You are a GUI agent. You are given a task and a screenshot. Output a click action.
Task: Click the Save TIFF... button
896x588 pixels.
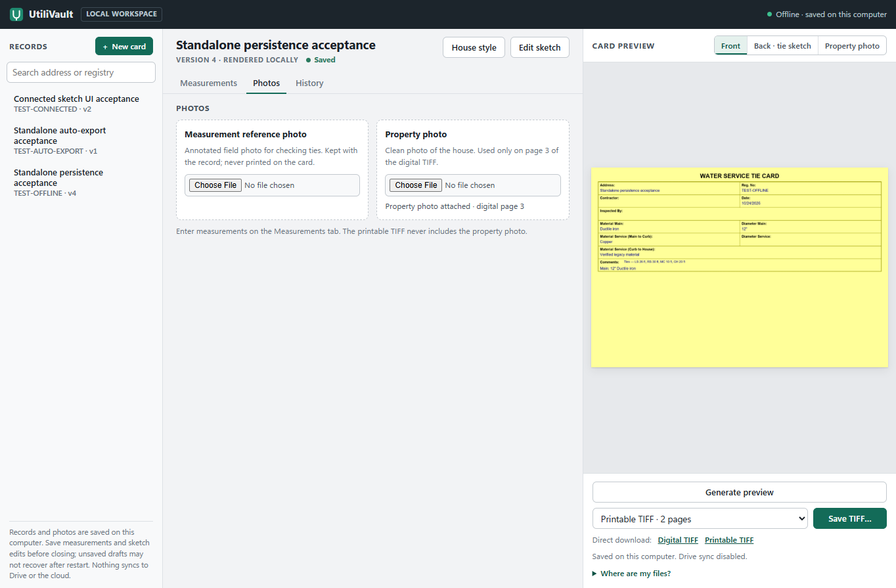[x=850, y=518]
